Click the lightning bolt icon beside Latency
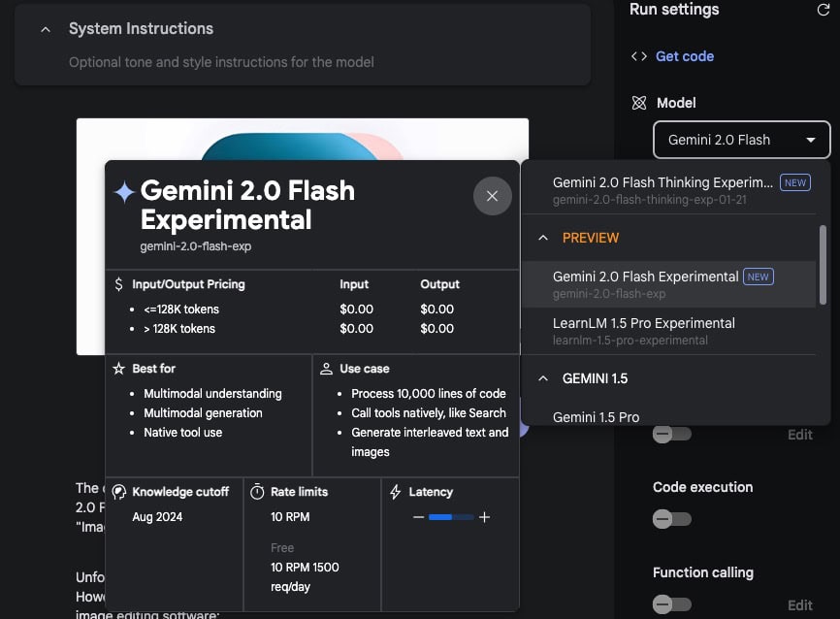840x619 pixels. coord(396,492)
